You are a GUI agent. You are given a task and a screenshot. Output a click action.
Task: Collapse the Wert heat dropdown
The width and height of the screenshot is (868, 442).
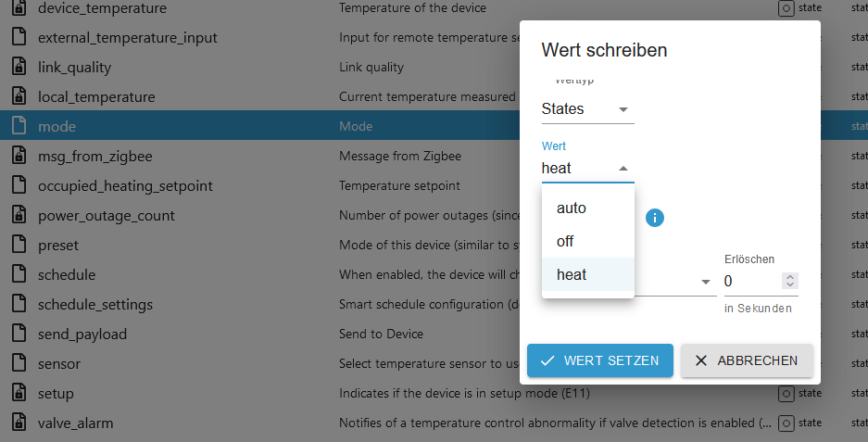point(587,169)
